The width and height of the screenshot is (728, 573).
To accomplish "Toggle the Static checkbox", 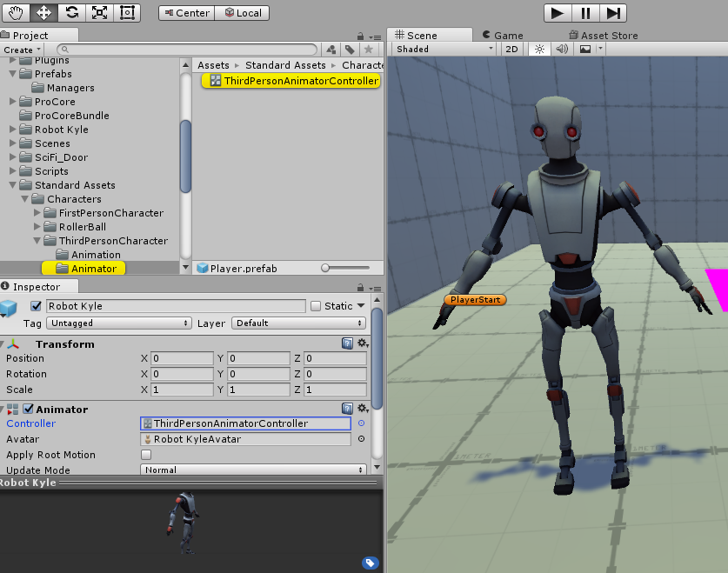I will 316,306.
